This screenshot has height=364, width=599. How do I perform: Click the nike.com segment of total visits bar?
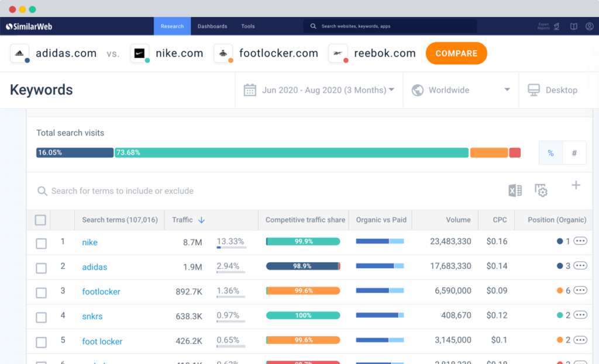point(291,152)
